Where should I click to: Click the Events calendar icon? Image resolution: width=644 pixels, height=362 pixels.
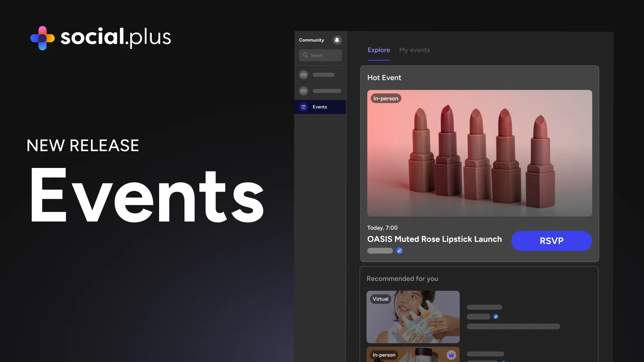click(304, 107)
